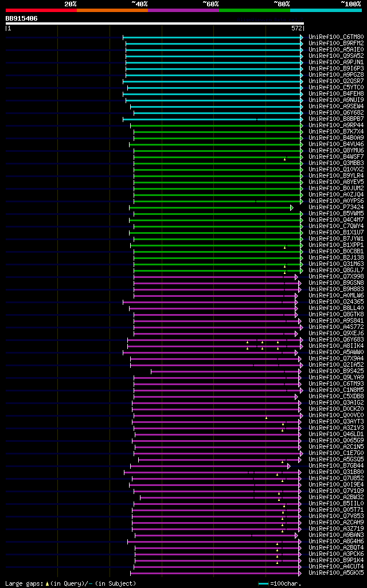Image resolution: width=367 pixels, height=588 pixels.
Task: Click the white query sequence bar 1–572
Action: click(155, 23)
